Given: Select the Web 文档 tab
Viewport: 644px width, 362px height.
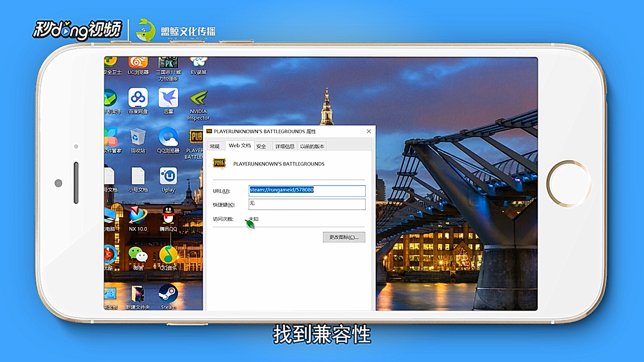Looking at the screenshot, I should [x=240, y=146].
